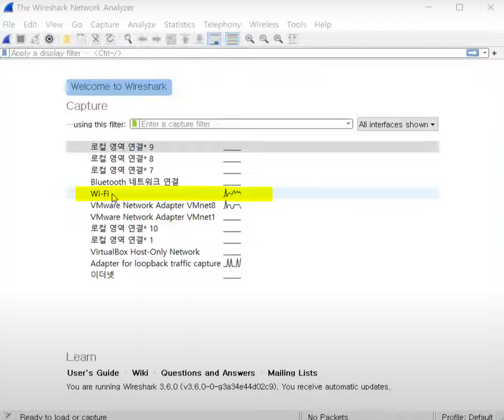The image size is (504, 420).
Task: Select the 로컬 영역 연결* 10 interface
Action: pyautogui.click(x=252, y=229)
